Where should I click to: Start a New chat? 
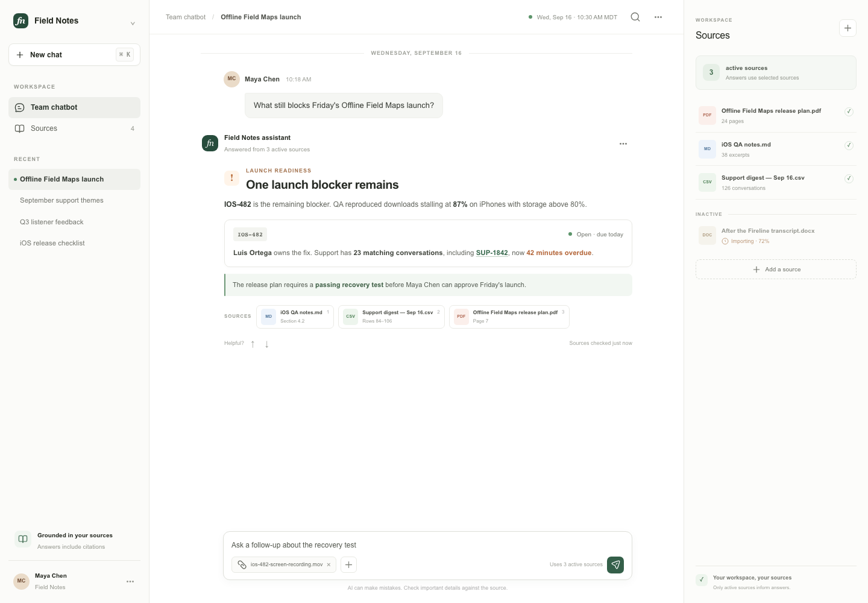point(74,55)
